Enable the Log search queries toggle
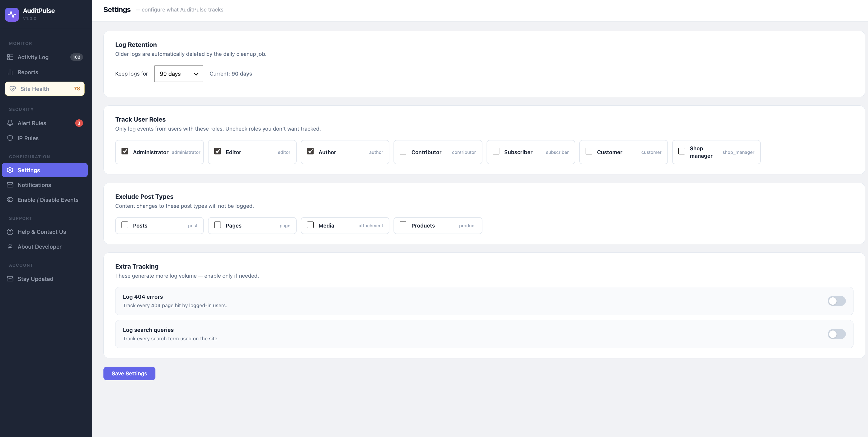Viewport: 868px width, 437px height. pos(836,334)
